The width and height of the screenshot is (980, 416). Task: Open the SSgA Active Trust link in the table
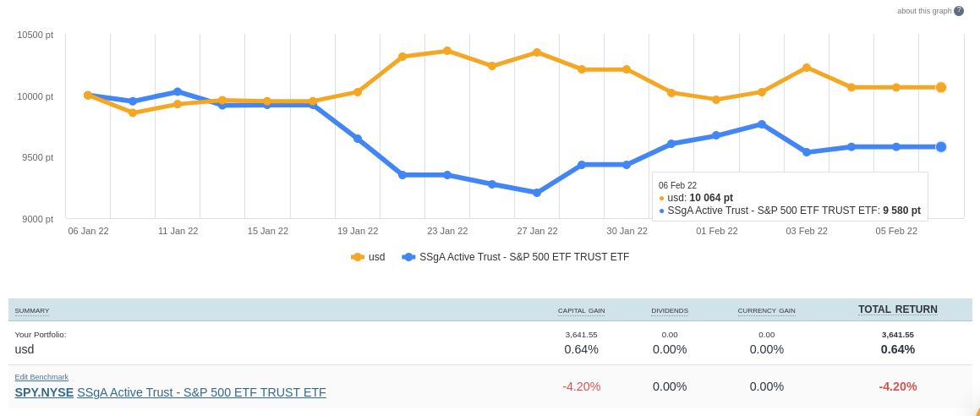pyautogui.click(x=201, y=392)
